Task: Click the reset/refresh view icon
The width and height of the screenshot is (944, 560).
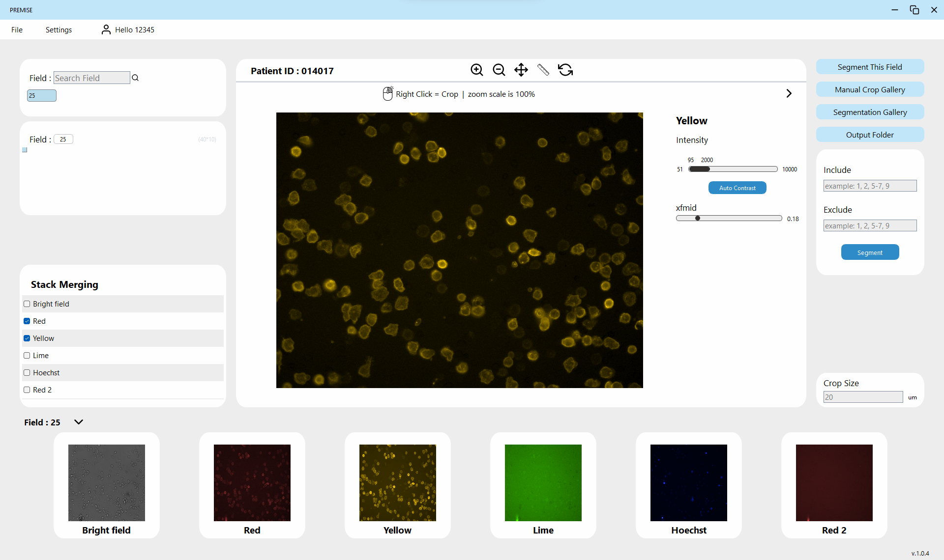Action: pos(565,70)
